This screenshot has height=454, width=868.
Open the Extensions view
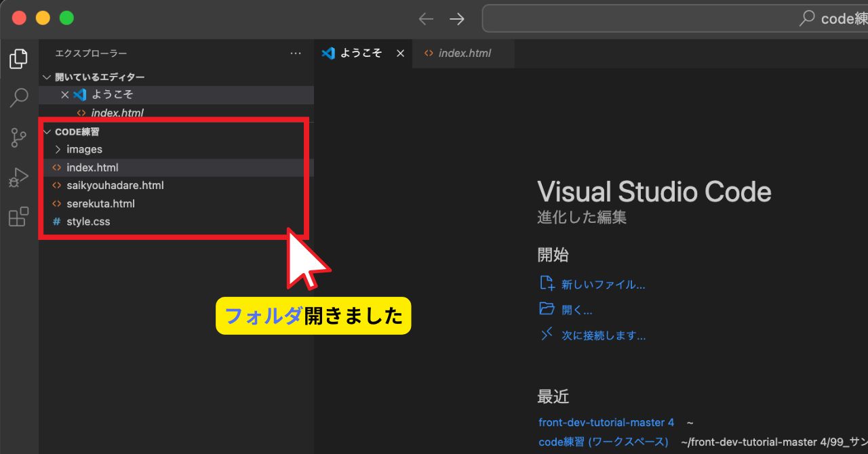pos(18,217)
